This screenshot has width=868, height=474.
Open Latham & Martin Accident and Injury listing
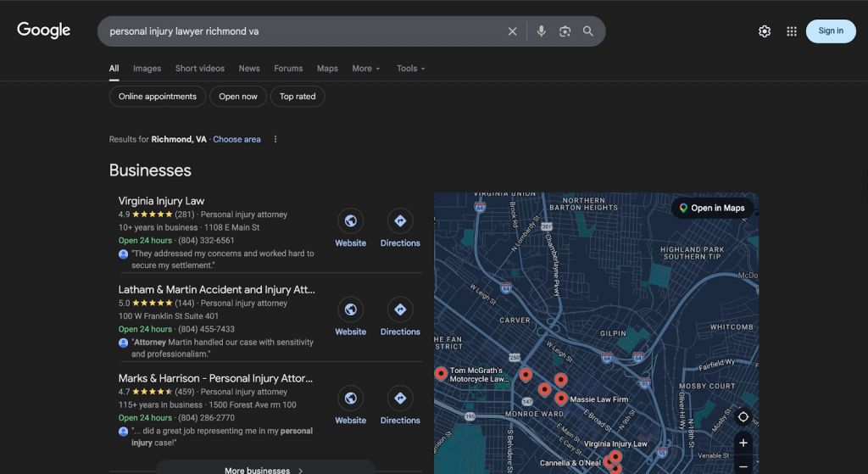point(216,290)
